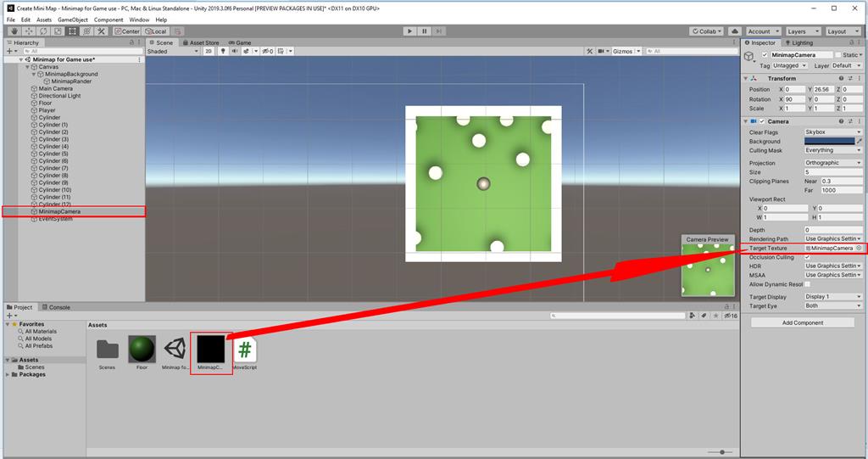Open the GameObject menu

[x=73, y=20]
